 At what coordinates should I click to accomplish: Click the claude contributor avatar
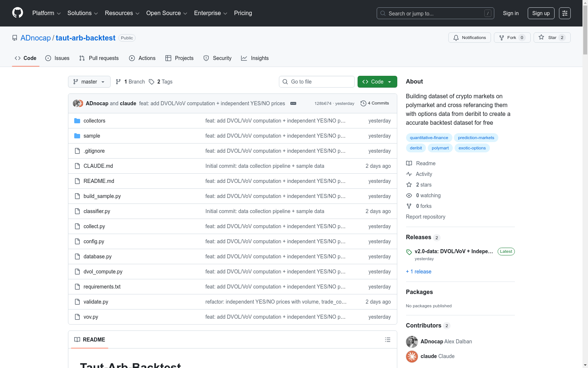click(x=412, y=356)
